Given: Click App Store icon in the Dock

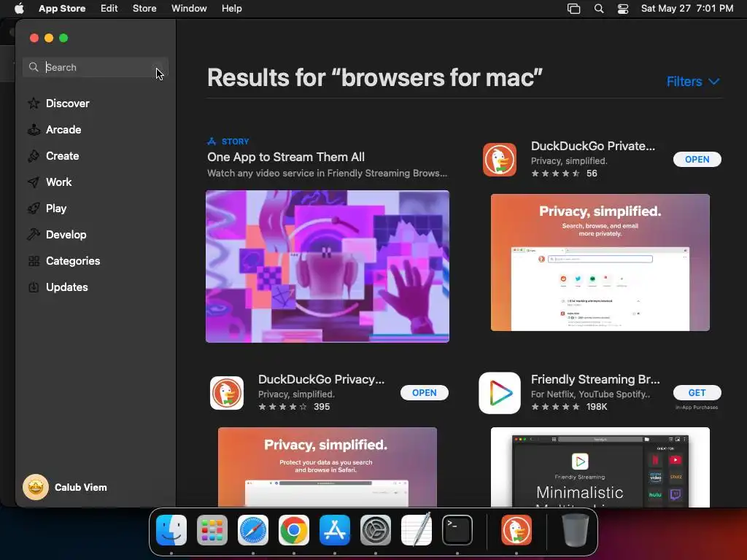Looking at the screenshot, I should [x=335, y=530].
